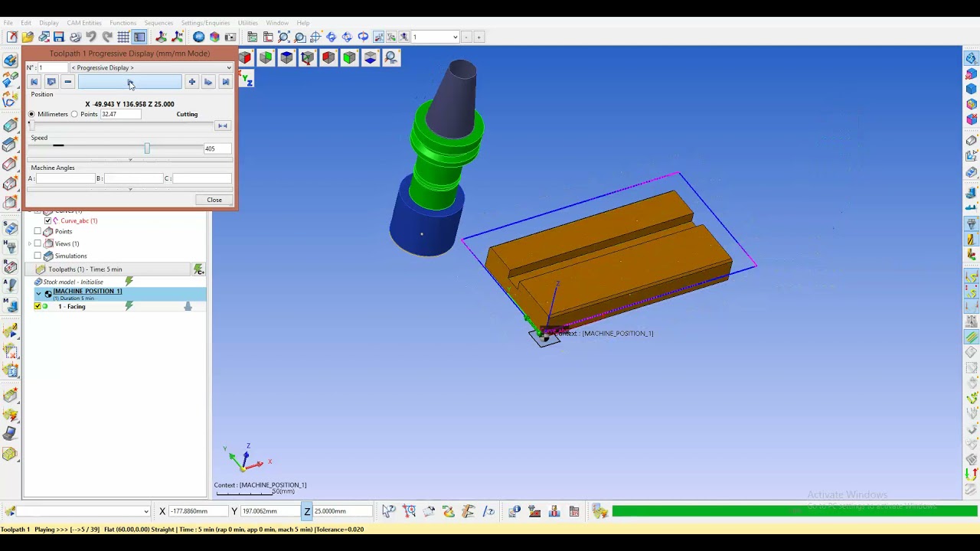Click the position value field 32.47
The height and width of the screenshot is (551, 980).
point(120,114)
